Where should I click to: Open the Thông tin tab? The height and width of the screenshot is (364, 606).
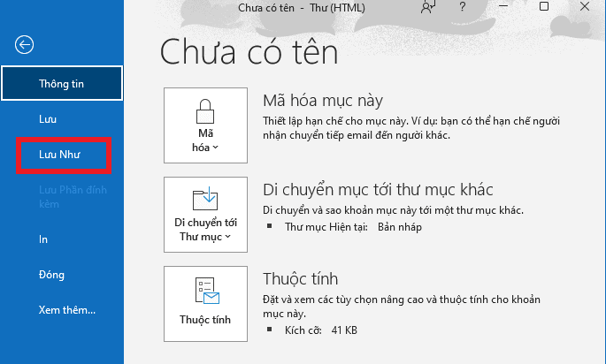click(62, 83)
